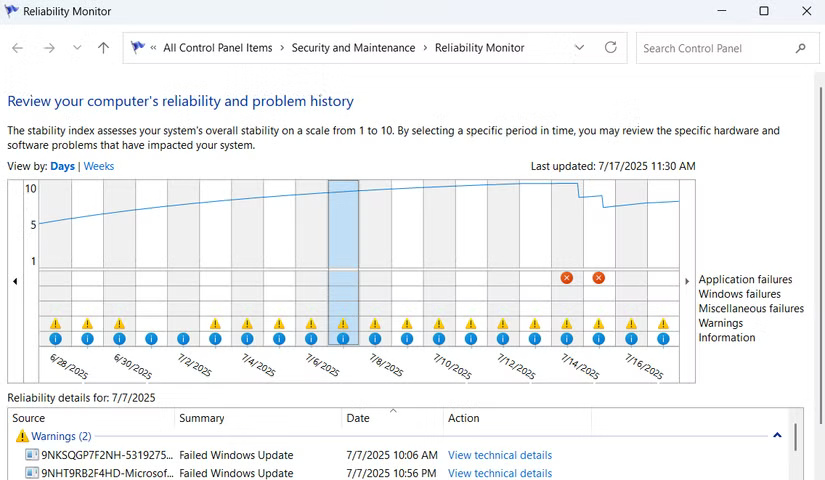Click the Back navigation arrow

click(18, 48)
